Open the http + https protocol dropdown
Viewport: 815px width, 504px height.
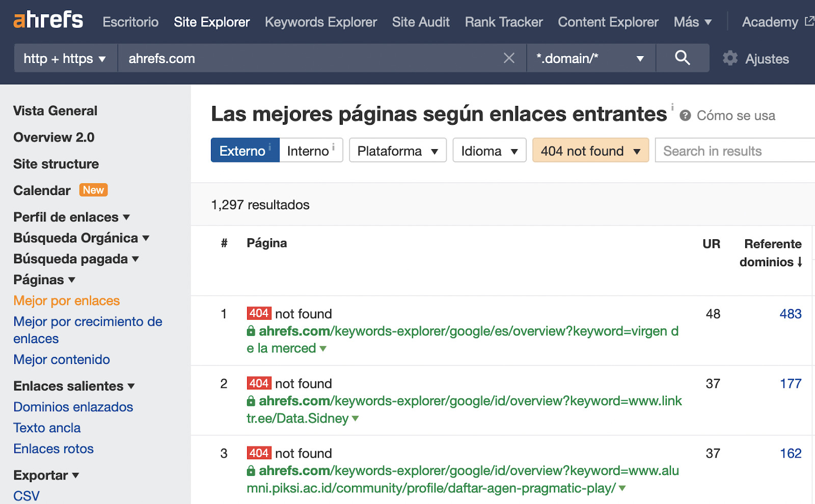coord(65,59)
